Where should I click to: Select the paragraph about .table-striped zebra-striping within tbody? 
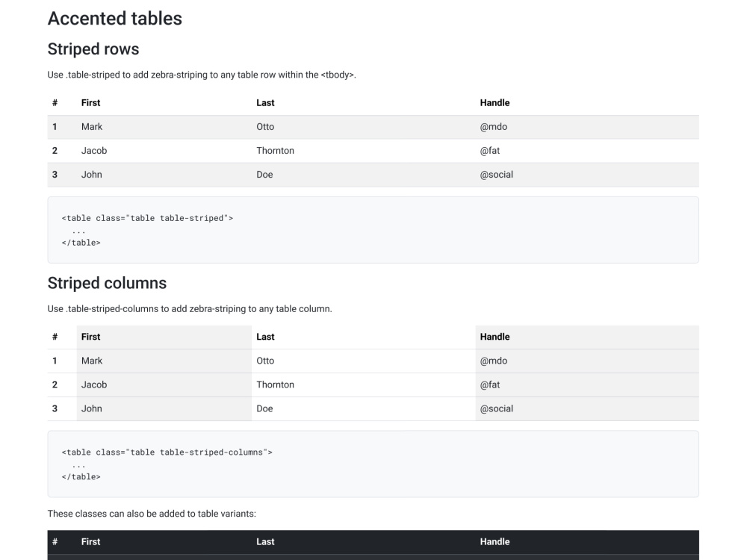pyautogui.click(x=202, y=75)
